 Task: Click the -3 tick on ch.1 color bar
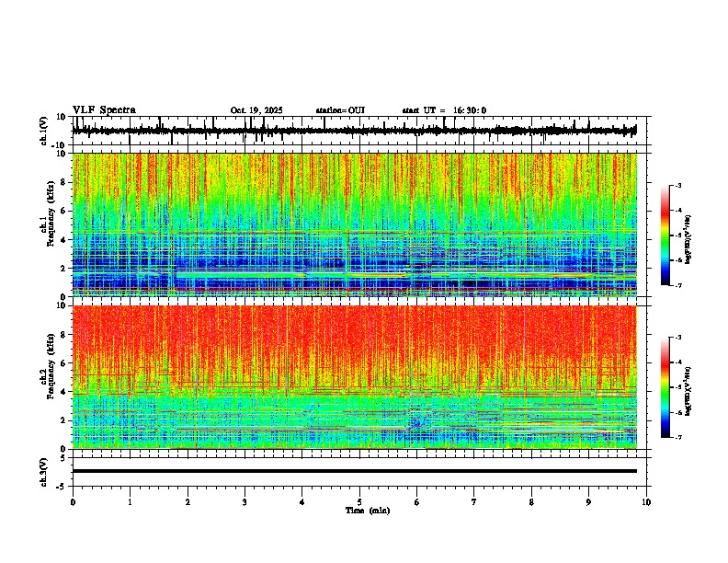tap(678, 185)
